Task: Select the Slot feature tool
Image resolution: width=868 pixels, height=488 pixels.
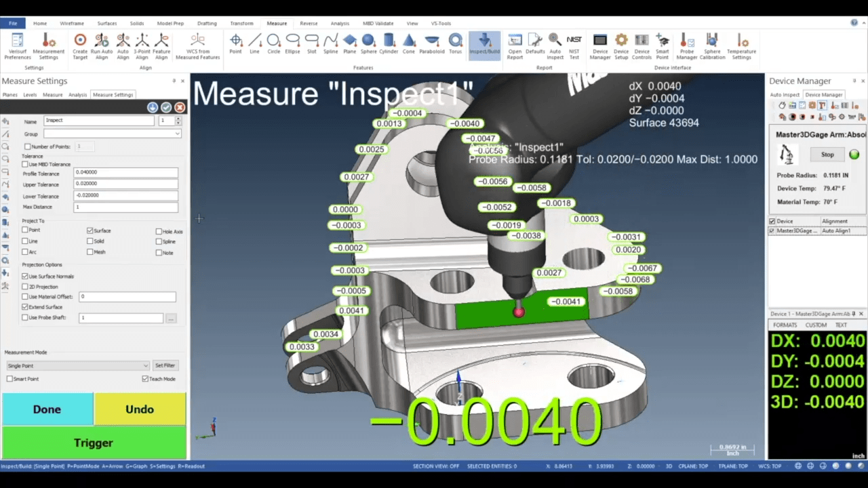Action: [x=311, y=44]
